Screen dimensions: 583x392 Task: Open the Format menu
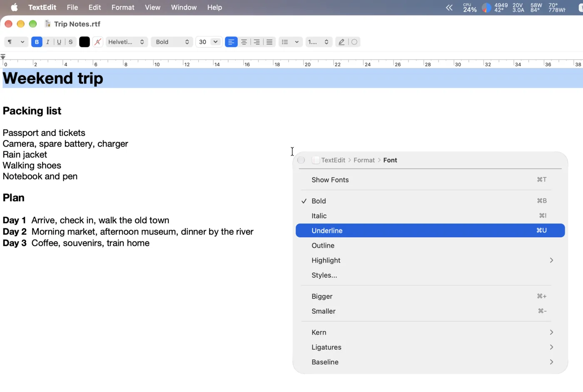point(123,7)
